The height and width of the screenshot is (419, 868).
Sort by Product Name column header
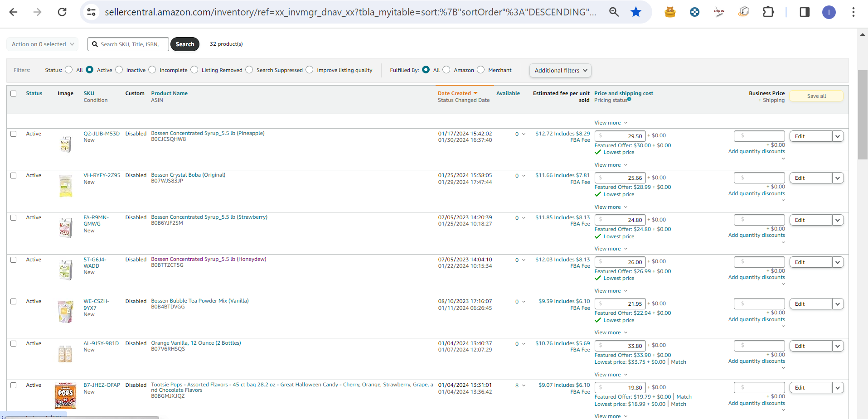(169, 93)
